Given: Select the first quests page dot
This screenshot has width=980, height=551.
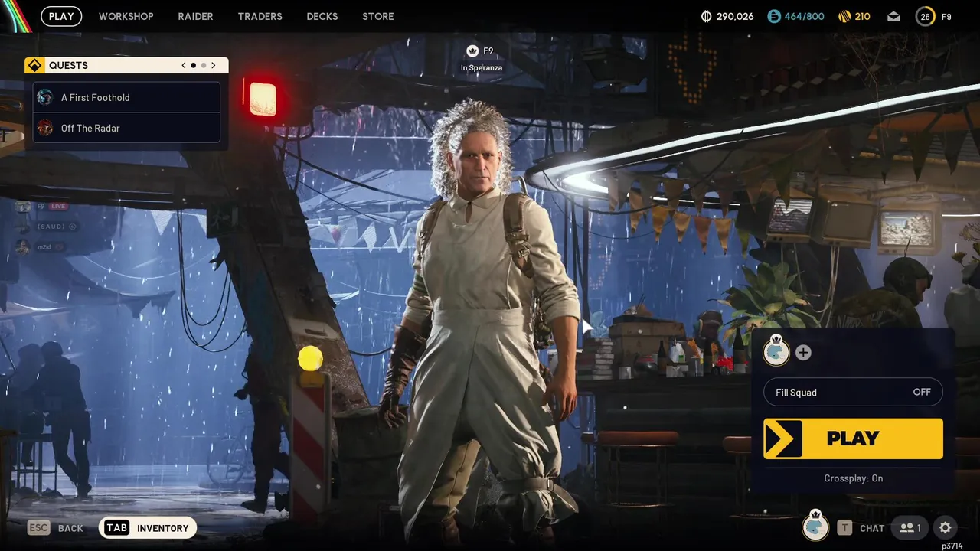Looking at the screenshot, I should (193, 66).
